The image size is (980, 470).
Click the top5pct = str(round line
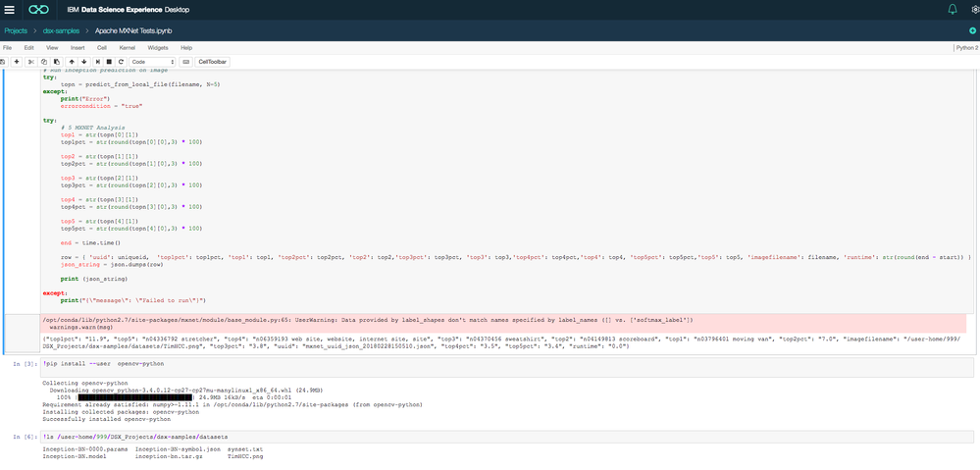coord(131,228)
